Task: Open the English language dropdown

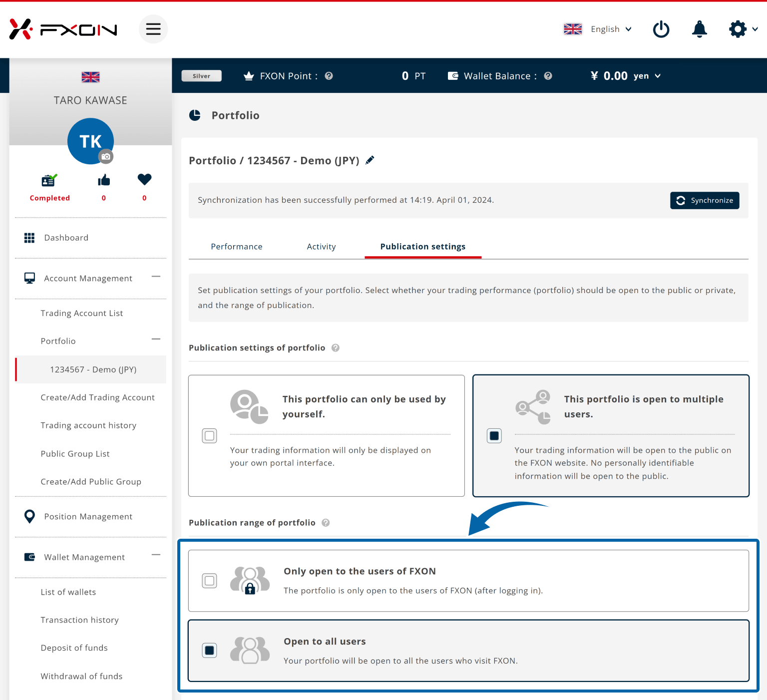Action: 611,29
